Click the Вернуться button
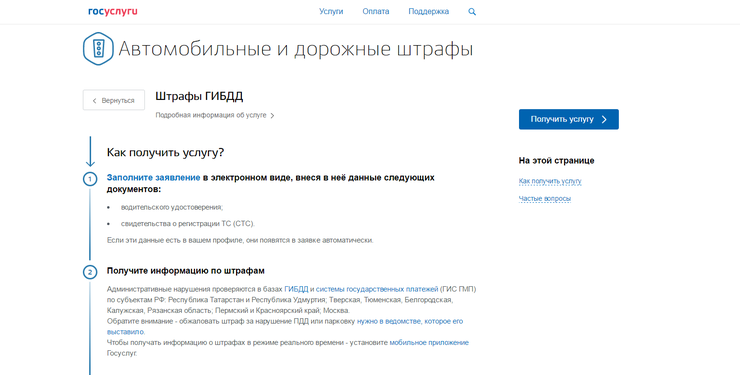Screen dimensions: 740x375 114,100
